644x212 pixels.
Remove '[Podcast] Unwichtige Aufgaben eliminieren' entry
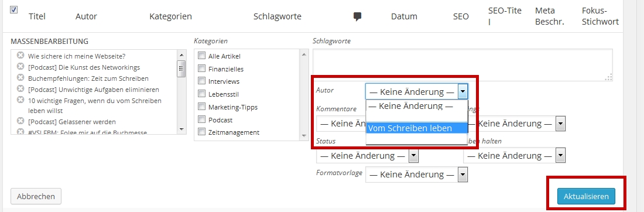pyautogui.click(x=20, y=89)
